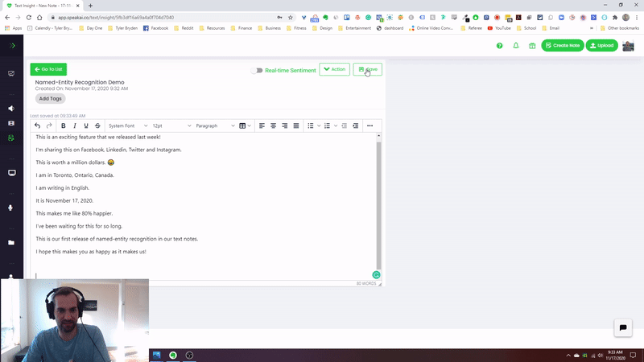Click the Grammarly icon in editor
644x362 pixels.
[376, 275]
